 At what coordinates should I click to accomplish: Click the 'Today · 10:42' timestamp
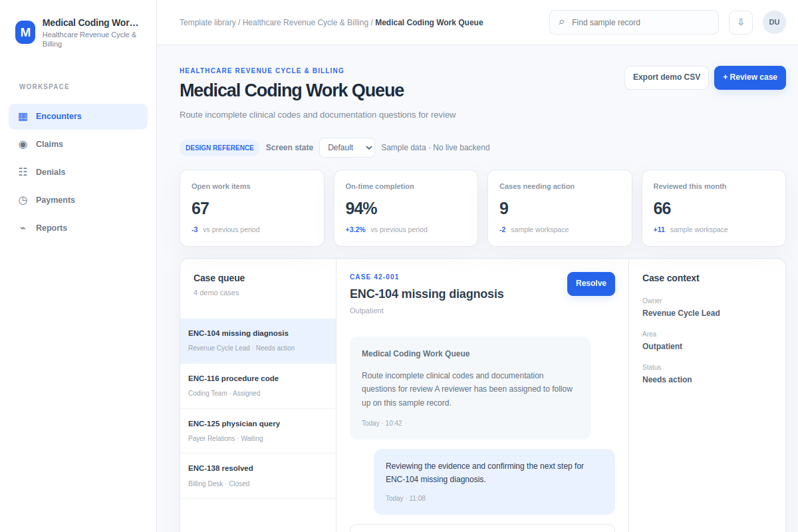pos(382,423)
